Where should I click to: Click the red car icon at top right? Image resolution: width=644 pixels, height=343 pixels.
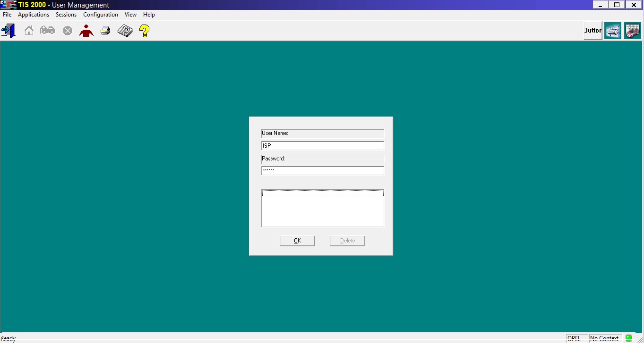pos(632,31)
